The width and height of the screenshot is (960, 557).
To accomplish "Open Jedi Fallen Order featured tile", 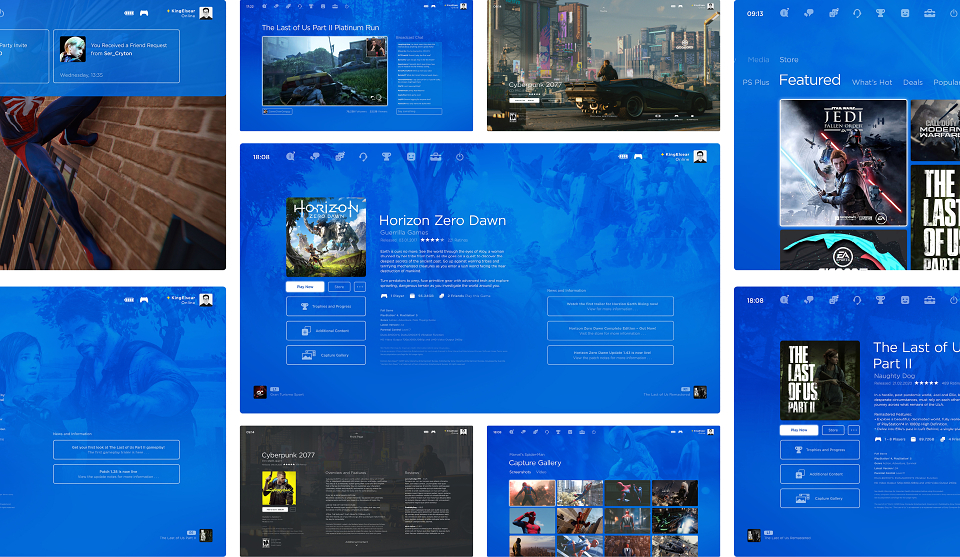I will (843, 163).
